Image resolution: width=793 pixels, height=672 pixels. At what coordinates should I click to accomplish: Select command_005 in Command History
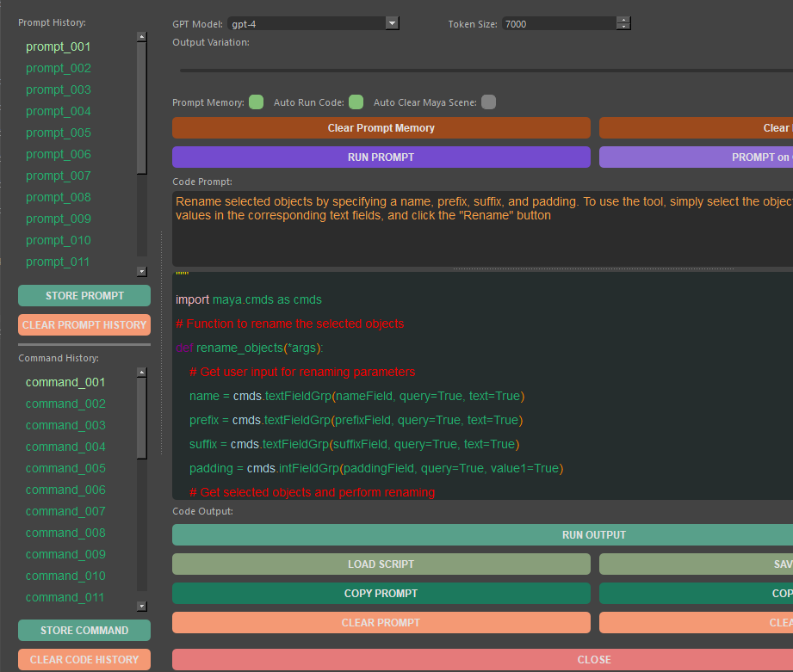65,468
